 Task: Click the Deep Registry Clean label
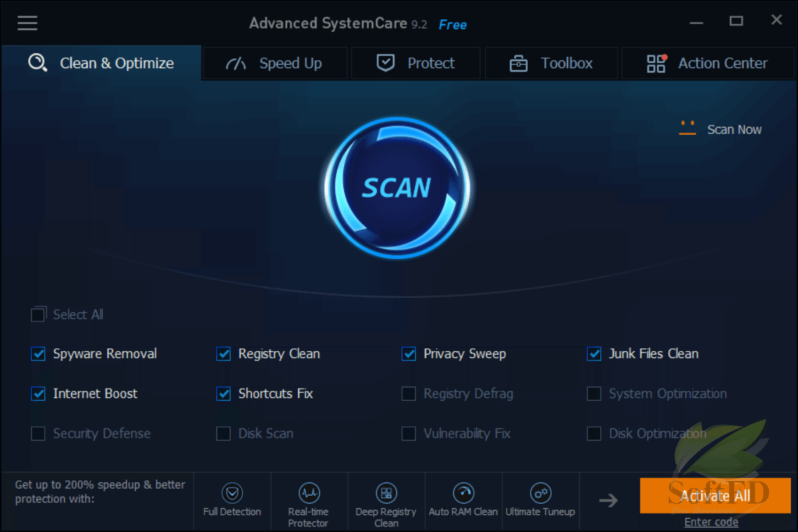pyautogui.click(x=386, y=517)
